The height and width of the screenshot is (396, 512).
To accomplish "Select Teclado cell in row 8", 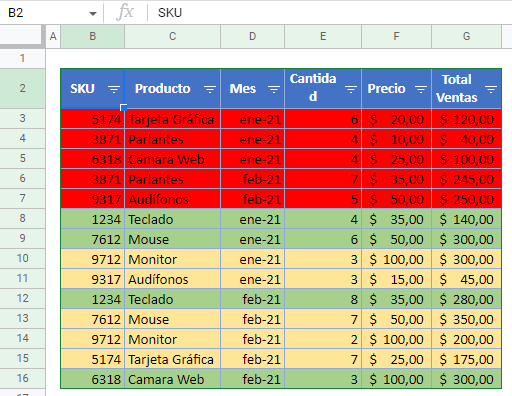I will pos(172,219).
